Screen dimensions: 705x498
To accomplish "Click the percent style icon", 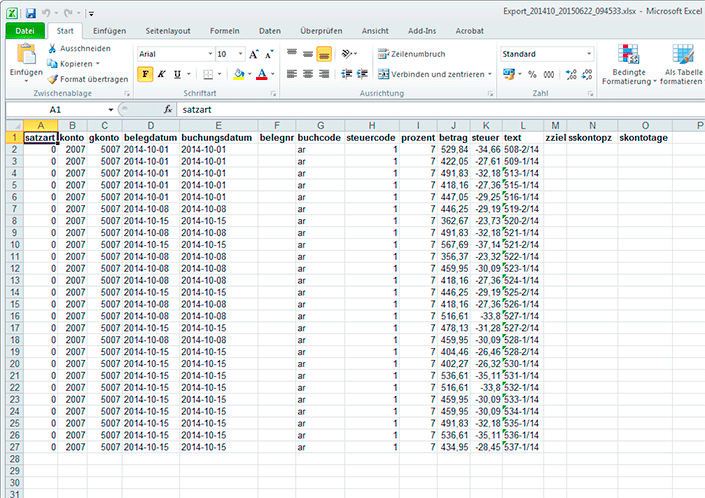I will pos(532,74).
